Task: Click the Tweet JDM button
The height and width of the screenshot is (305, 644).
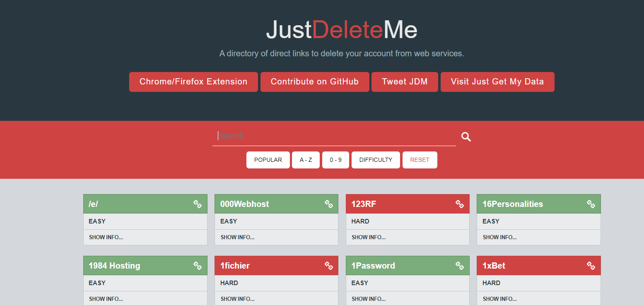Action: [405, 82]
